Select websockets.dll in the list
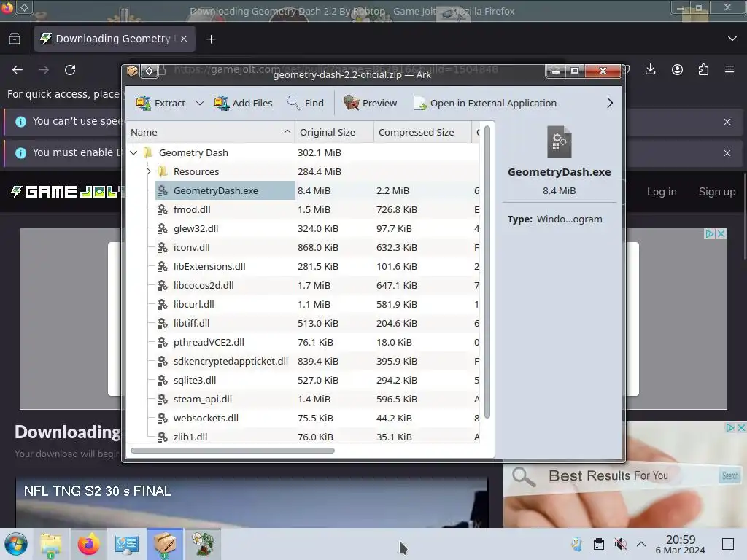The width and height of the screenshot is (747, 560). coord(206,418)
